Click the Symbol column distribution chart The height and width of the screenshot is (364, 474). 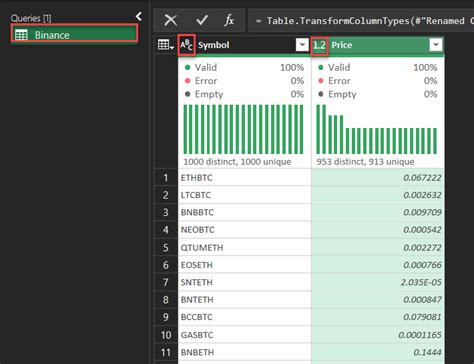[x=244, y=129]
